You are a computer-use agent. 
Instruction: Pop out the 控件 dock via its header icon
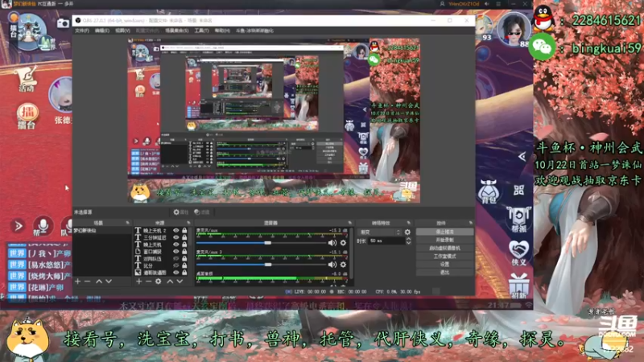(x=471, y=223)
